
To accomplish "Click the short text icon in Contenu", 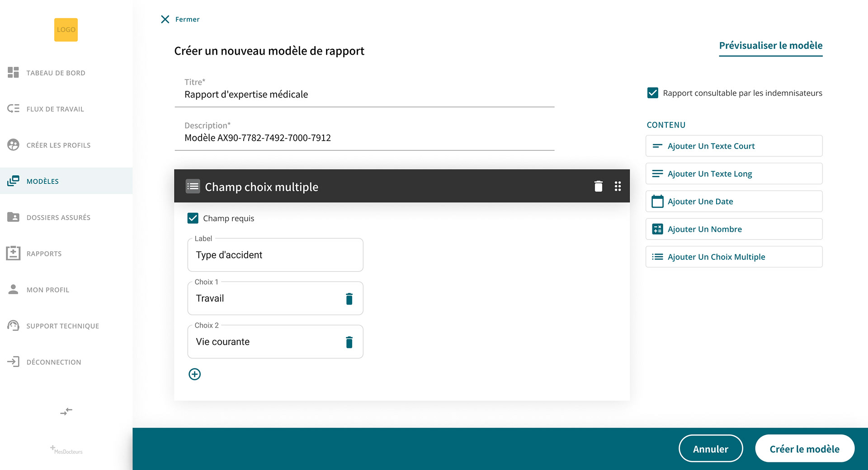I will (657, 146).
